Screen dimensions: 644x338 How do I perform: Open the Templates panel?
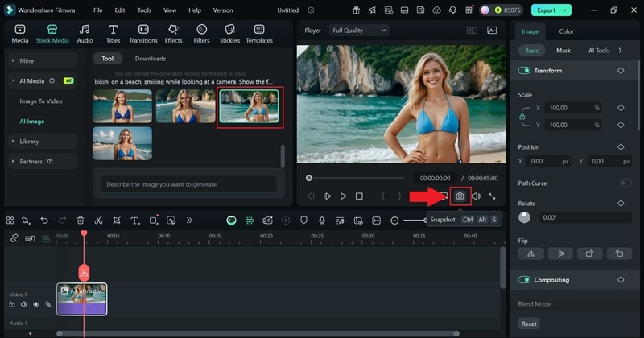point(259,34)
